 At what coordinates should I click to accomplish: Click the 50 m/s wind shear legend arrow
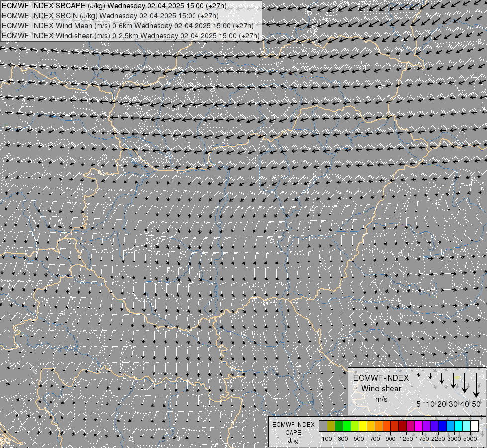[x=476, y=385]
